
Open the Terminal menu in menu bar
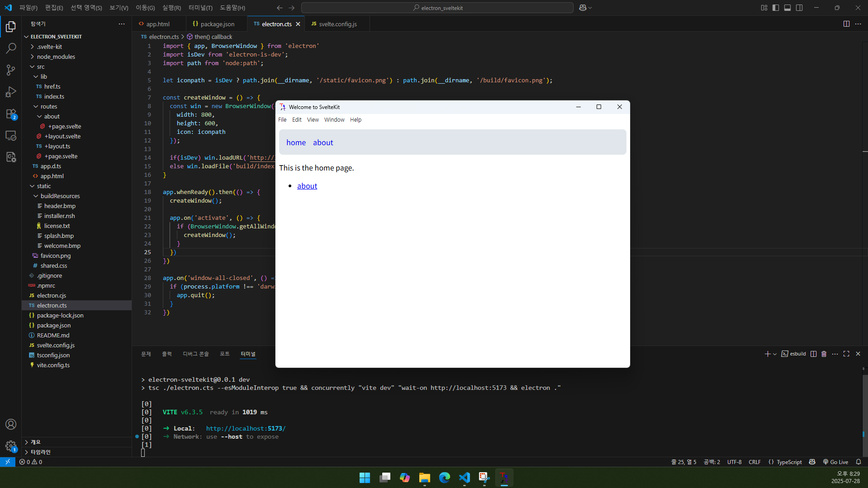click(x=200, y=8)
